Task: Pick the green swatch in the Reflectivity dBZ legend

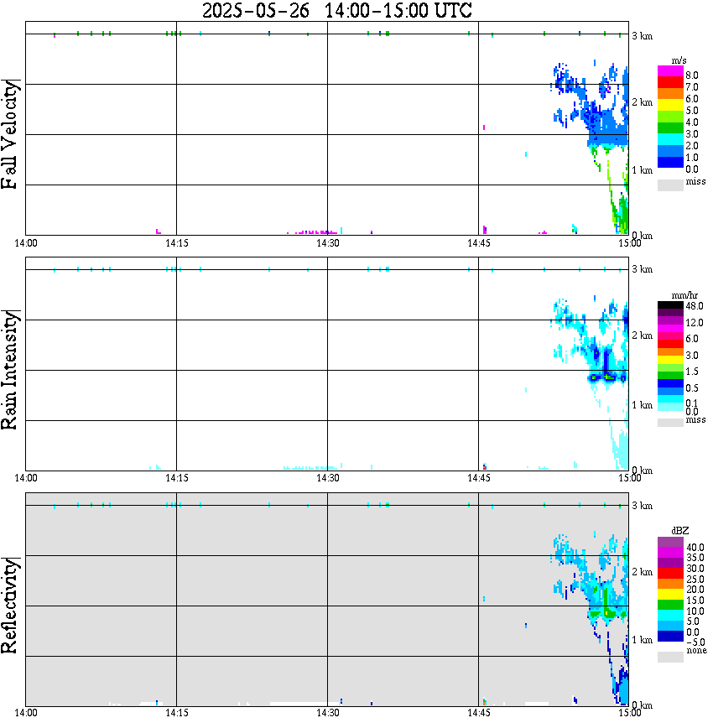Action: click(670, 605)
